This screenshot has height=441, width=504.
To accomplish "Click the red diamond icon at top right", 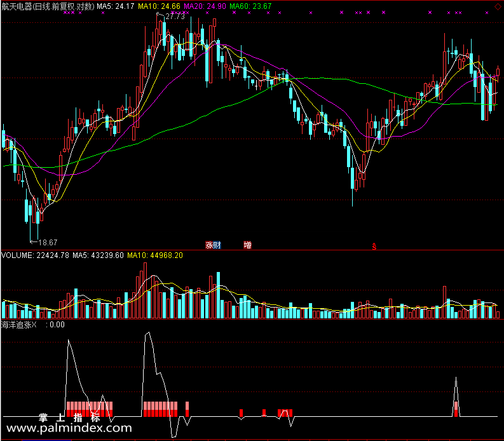I will [x=497, y=6].
